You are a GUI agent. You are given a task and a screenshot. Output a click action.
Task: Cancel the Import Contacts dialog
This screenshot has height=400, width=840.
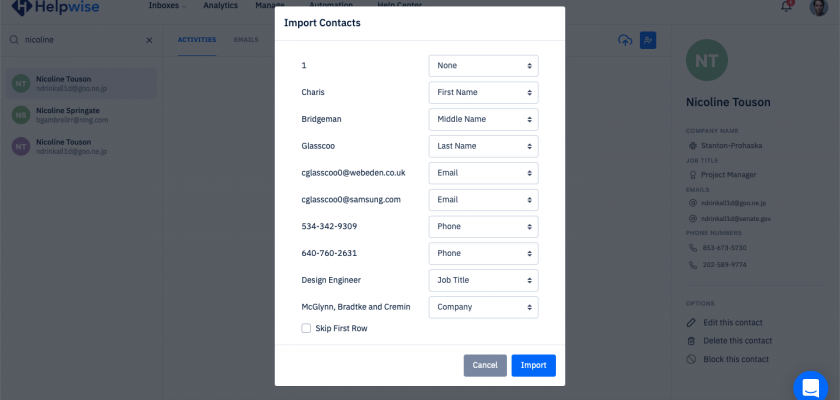pos(485,366)
